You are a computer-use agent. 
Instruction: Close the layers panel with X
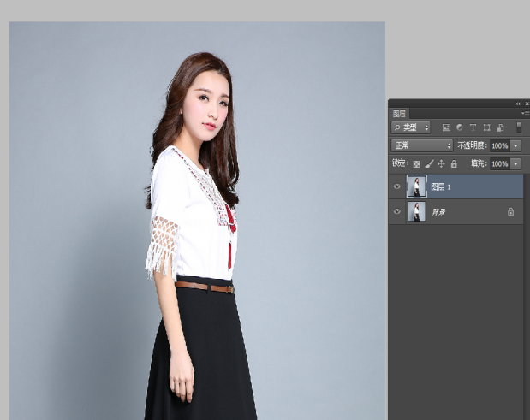coord(527,104)
